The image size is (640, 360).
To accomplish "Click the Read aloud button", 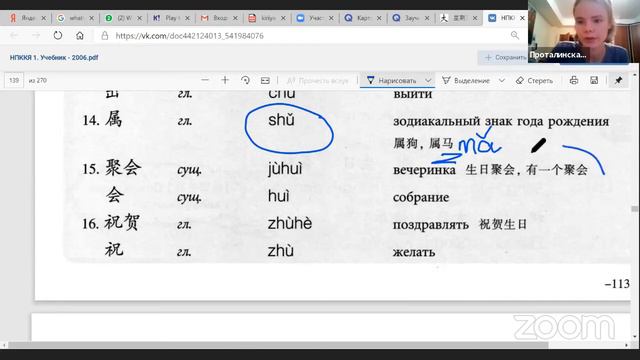I will [318, 81].
